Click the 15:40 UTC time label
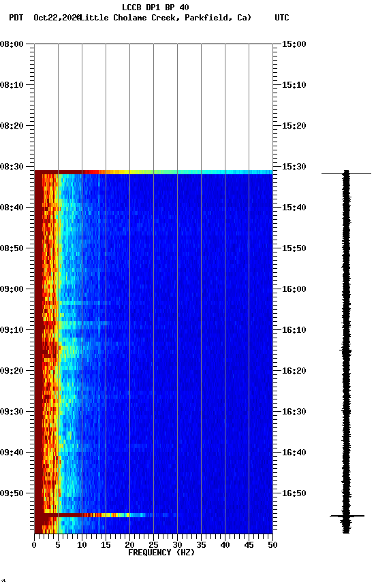376x588 pixels. [294, 208]
